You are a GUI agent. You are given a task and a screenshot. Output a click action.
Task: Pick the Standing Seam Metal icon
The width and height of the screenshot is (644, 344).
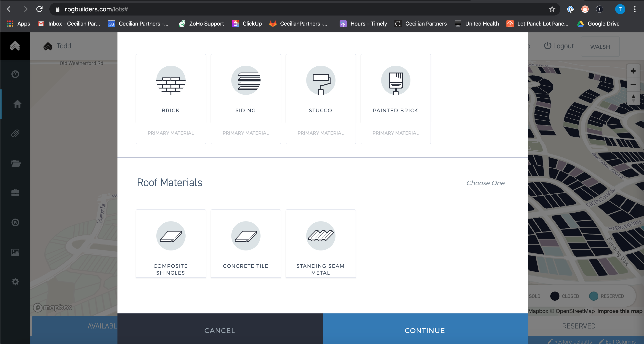pos(320,236)
